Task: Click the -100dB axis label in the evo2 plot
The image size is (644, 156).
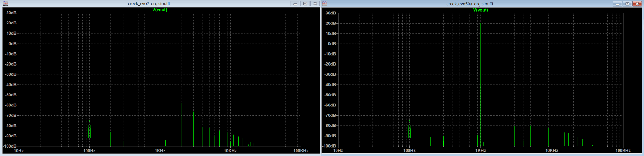Action: tap(10, 146)
